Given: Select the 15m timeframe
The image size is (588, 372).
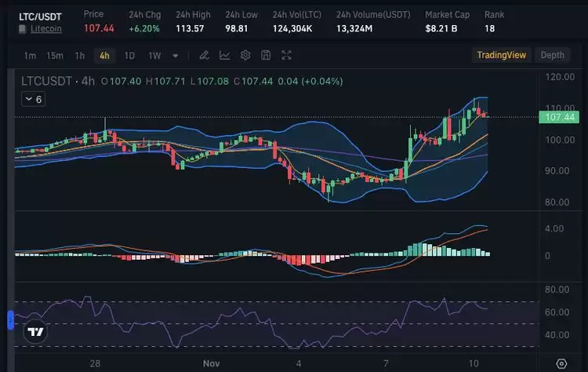Looking at the screenshot, I should click(x=54, y=56).
